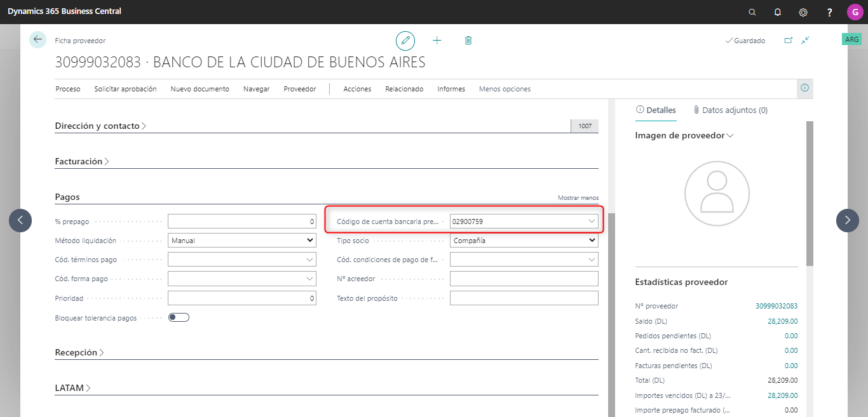868x417 pixels.
Task: Open Facturas pendientes 0.00 value
Action: [x=791, y=366]
